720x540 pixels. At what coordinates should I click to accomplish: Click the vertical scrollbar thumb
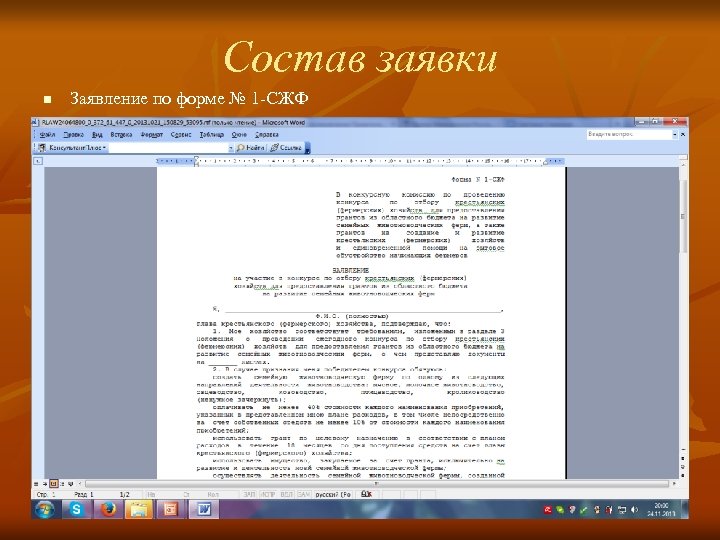click(x=683, y=216)
